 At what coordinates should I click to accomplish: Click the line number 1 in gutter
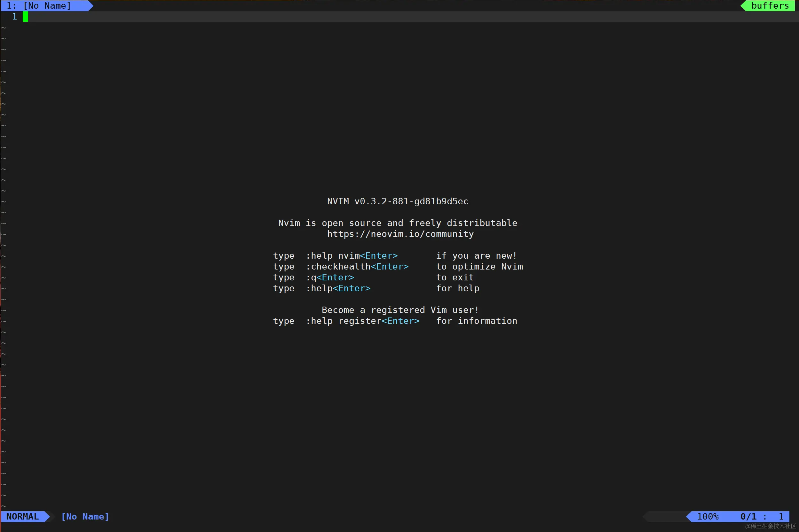(15, 17)
